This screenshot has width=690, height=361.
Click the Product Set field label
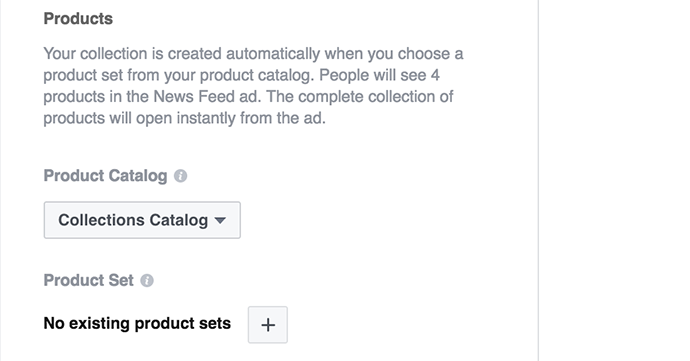point(88,280)
